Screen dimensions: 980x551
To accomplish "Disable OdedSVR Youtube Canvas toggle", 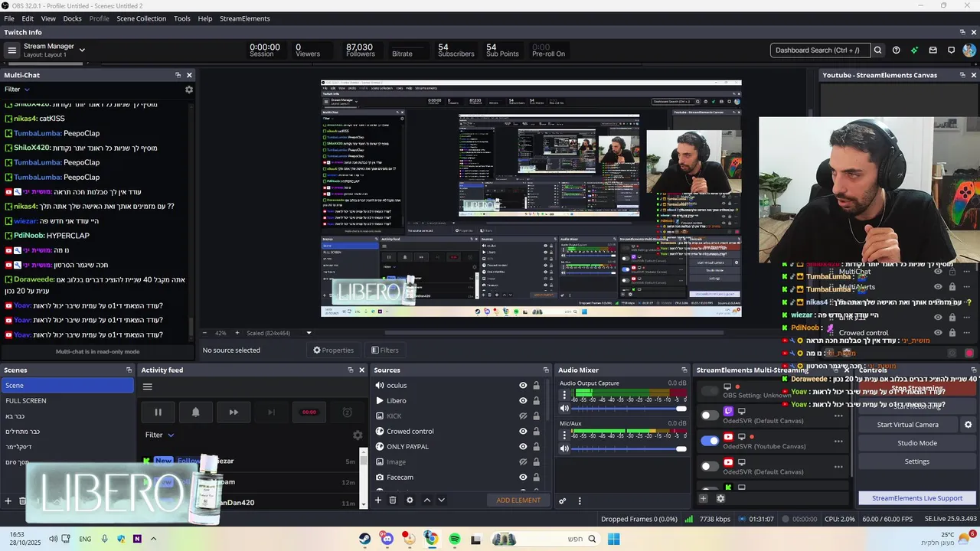I will (x=710, y=441).
